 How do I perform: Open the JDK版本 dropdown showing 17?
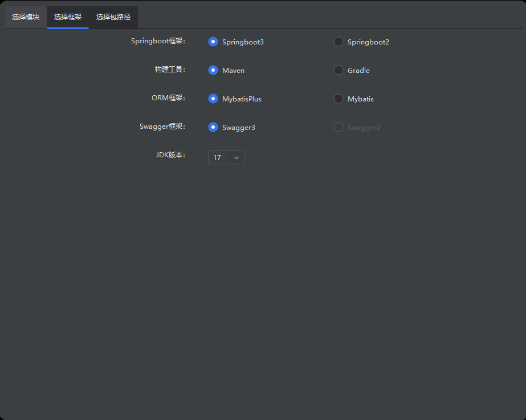coord(226,157)
